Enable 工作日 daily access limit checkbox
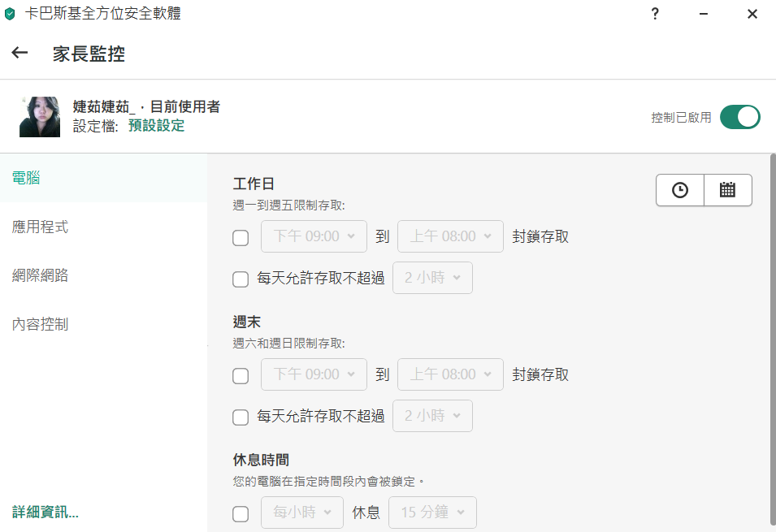The width and height of the screenshot is (776, 532). pos(241,279)
